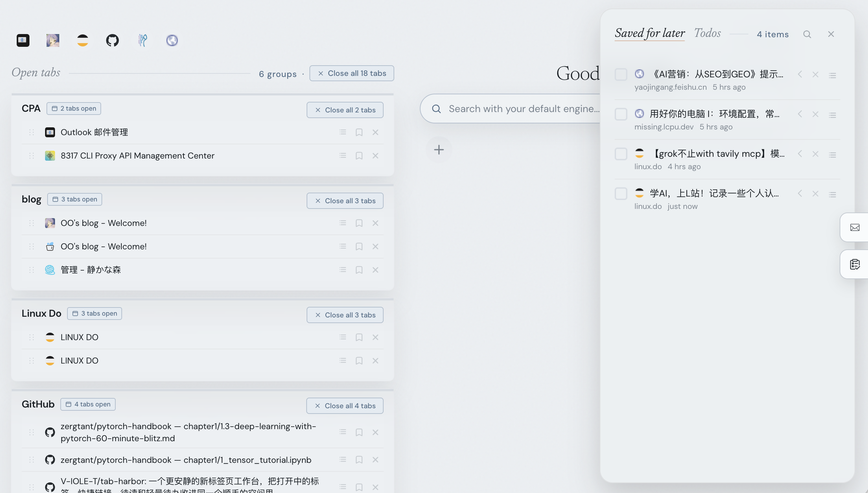
Task: Click Close all 18 tabs button
Action: [x=352, y=73]
